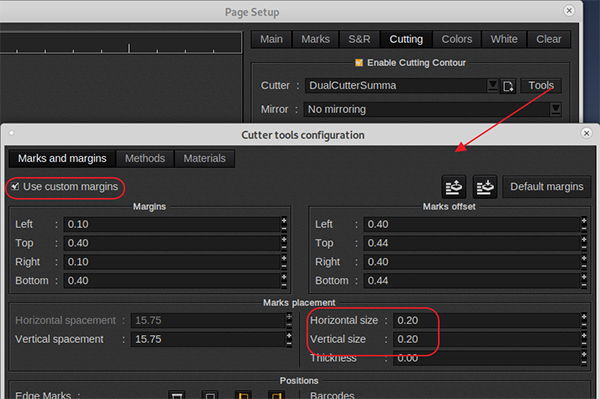Open the Materials tab
The image size is (600, 399).
click(204, 158)
